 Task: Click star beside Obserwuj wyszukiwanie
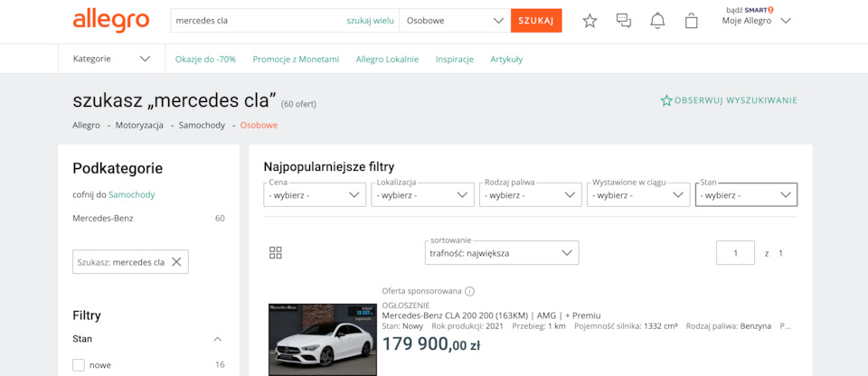coord(666,101)
